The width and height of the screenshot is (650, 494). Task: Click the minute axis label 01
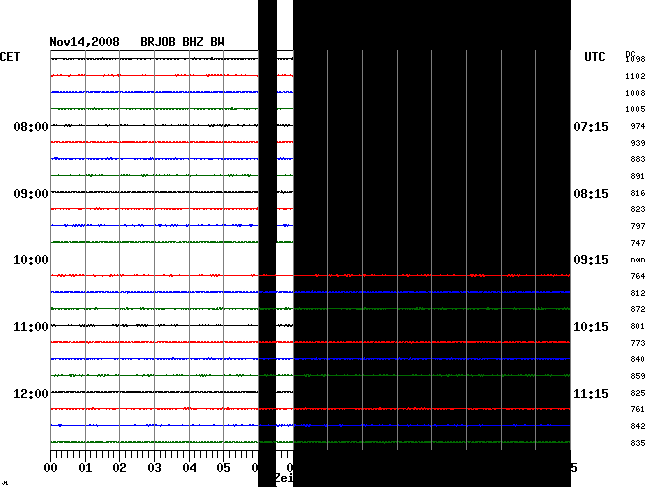(85, 468)
